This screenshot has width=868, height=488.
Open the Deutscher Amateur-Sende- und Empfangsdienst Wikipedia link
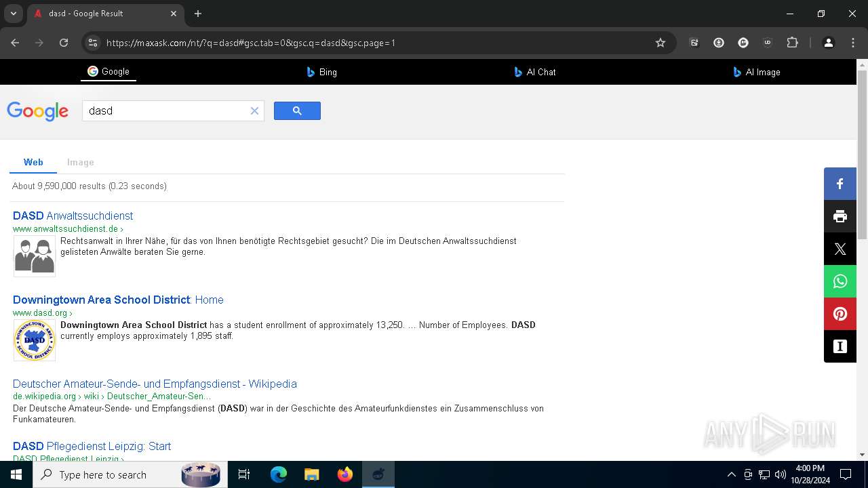pyautogui.click(x=155, y=384)
